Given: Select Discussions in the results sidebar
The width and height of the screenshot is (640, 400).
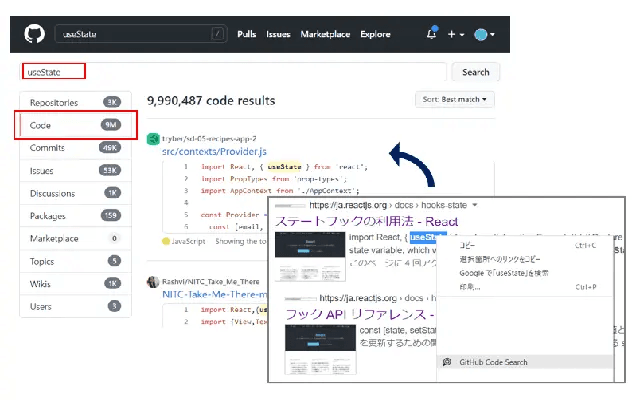Looking at the screenshot, I should tap(76, 193).
